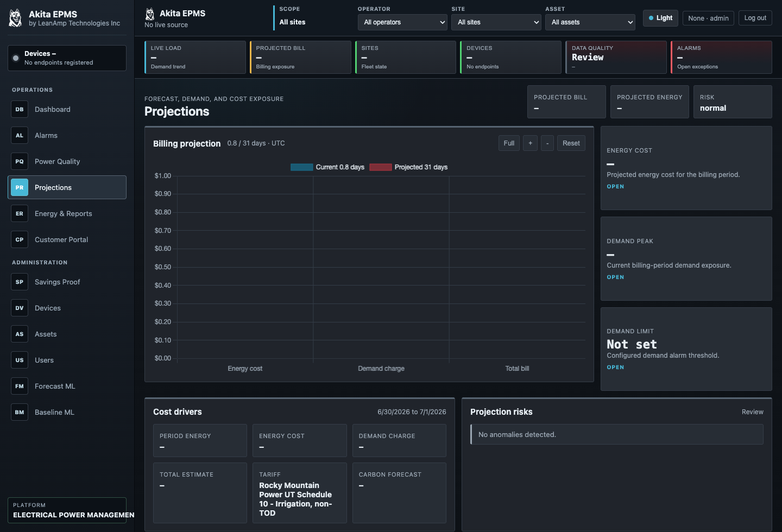
Task: Click the FM Forecast ML icon badge
Action: (20, 386)
